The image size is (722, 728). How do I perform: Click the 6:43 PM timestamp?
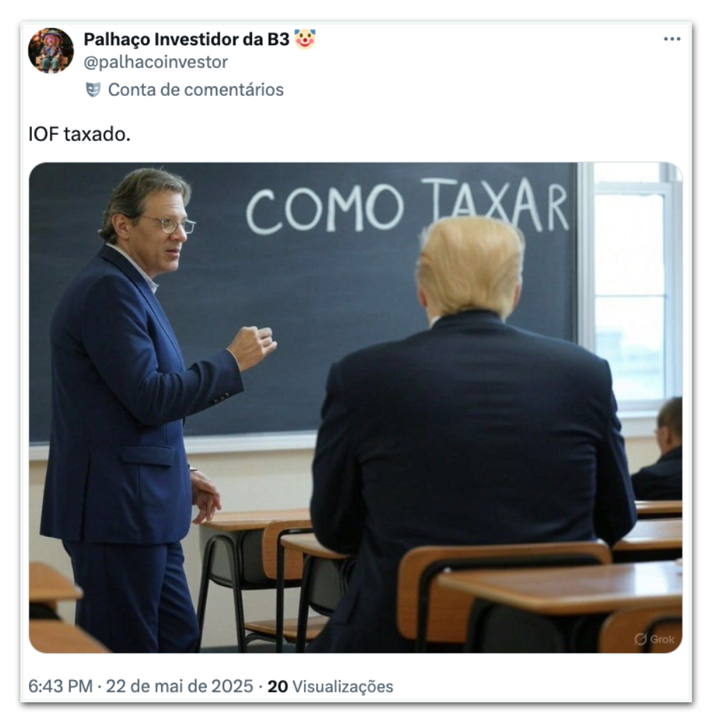click(60, 686)
